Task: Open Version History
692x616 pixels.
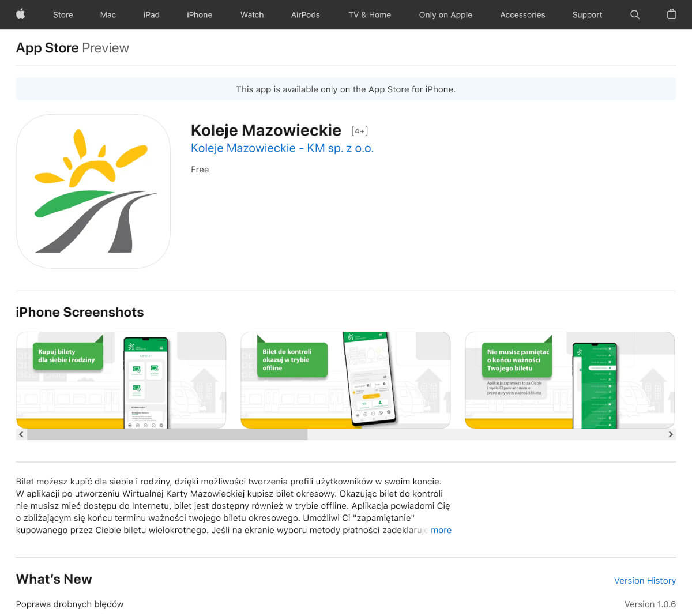Action: (x=645, y=581)
